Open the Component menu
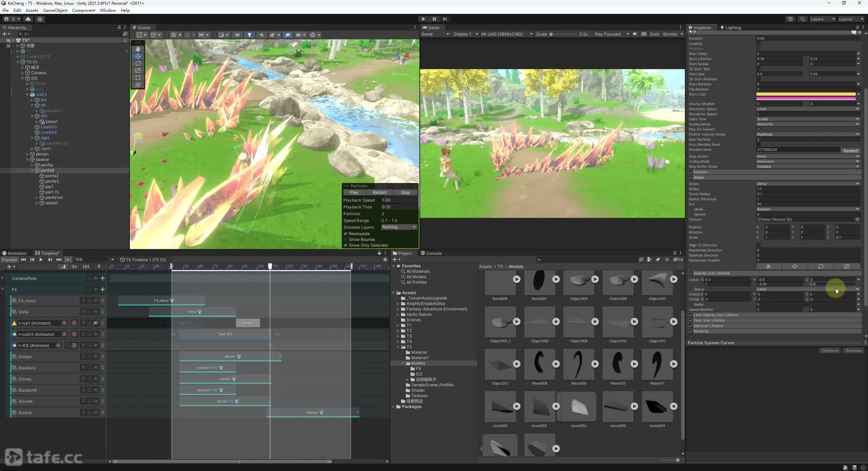 click(x=84, y=10)
